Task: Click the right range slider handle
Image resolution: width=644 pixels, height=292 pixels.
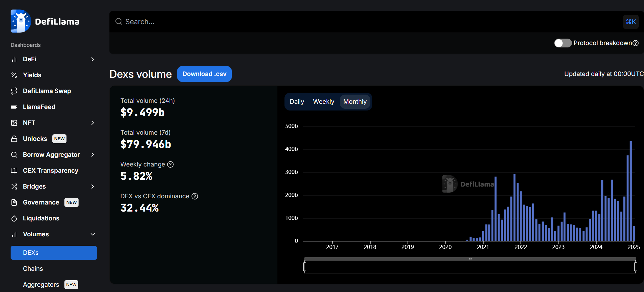Action: 635,267
